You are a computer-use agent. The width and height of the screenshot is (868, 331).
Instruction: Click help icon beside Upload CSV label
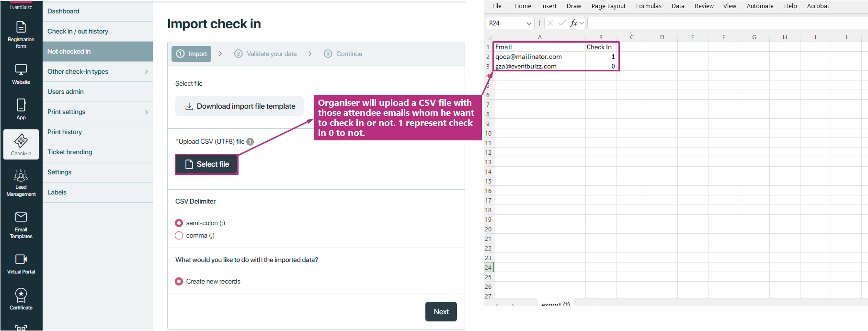(x=250, y=142)
